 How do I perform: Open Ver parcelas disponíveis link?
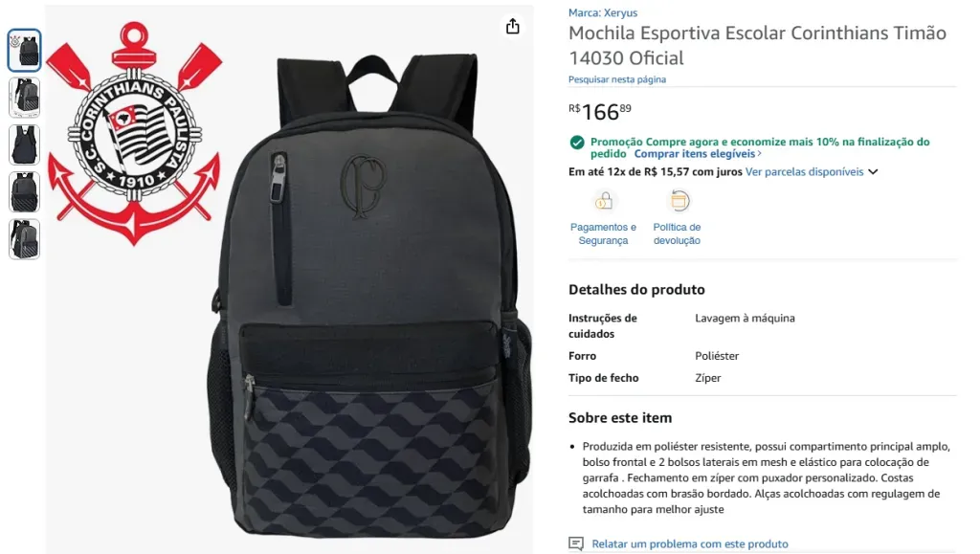click(x=804, y=172)
